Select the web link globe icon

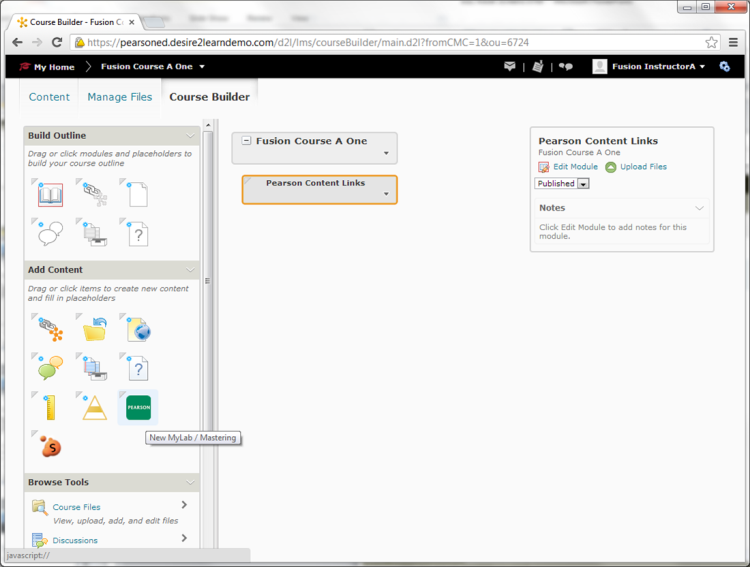point(138,329)
